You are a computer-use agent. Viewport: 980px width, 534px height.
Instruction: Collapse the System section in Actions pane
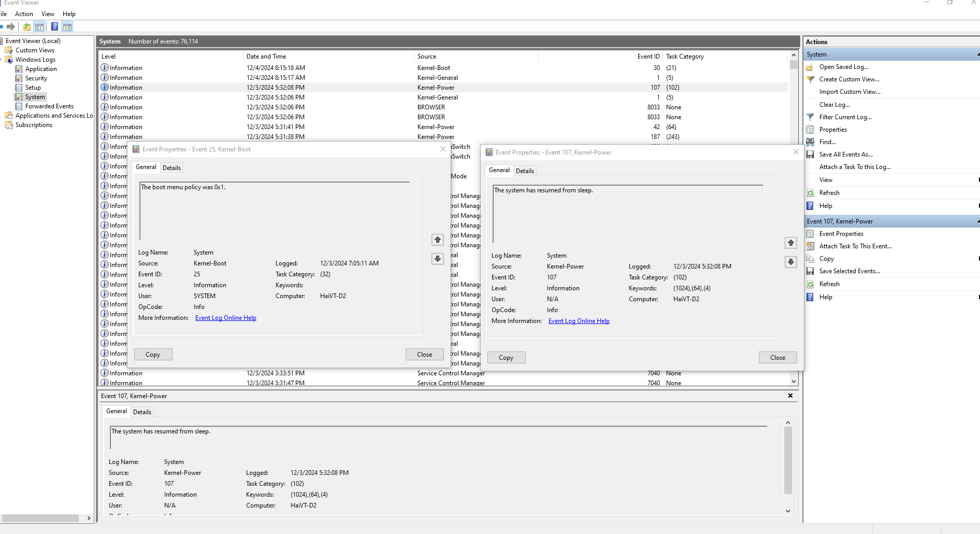(977, 54)
